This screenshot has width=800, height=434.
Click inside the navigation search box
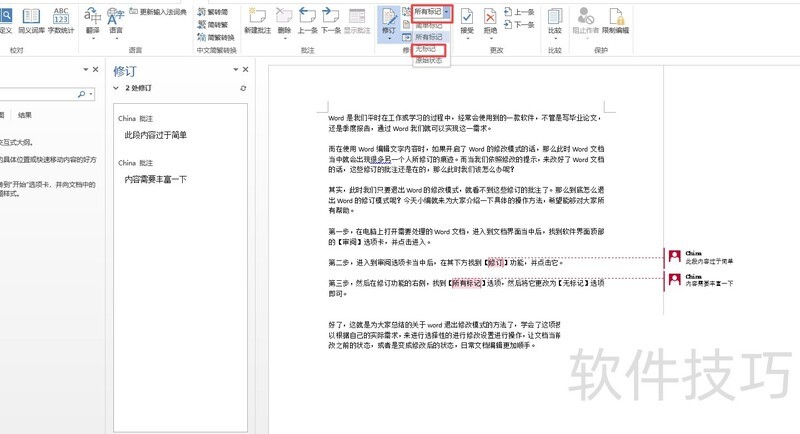click(x=38, y=94)
